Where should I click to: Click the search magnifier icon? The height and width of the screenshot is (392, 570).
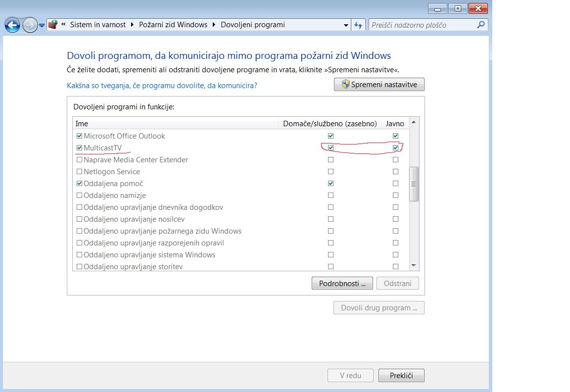[x=481, y=25]
